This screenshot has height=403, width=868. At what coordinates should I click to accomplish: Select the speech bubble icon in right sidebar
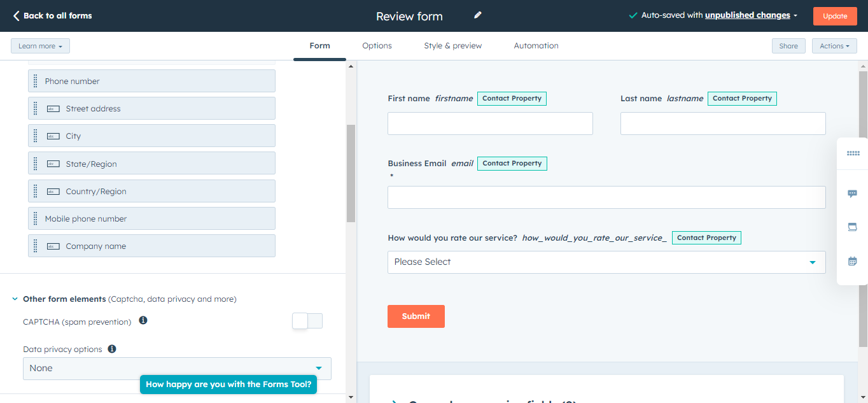853,193
